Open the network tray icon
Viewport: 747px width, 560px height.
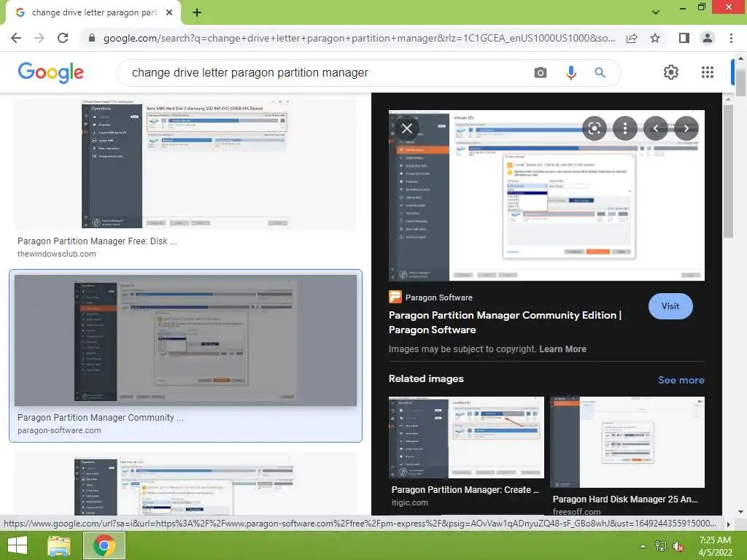660,546
